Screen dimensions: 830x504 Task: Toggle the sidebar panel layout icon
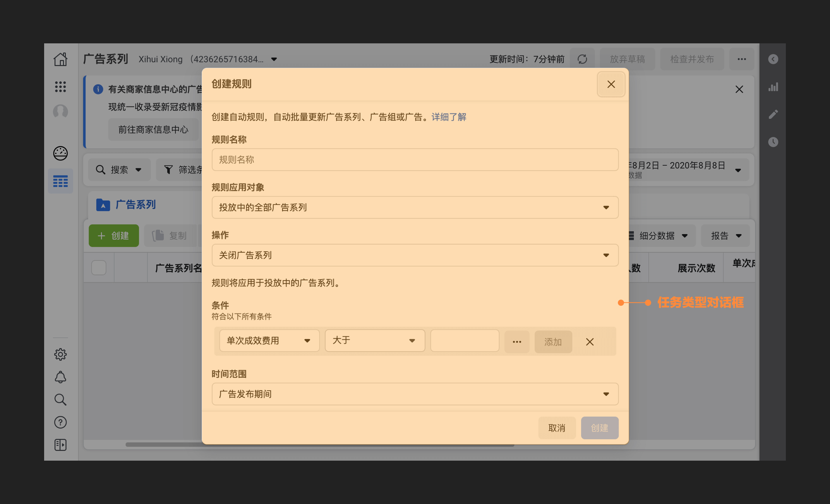pyautogui.click(x=60, y=445)
